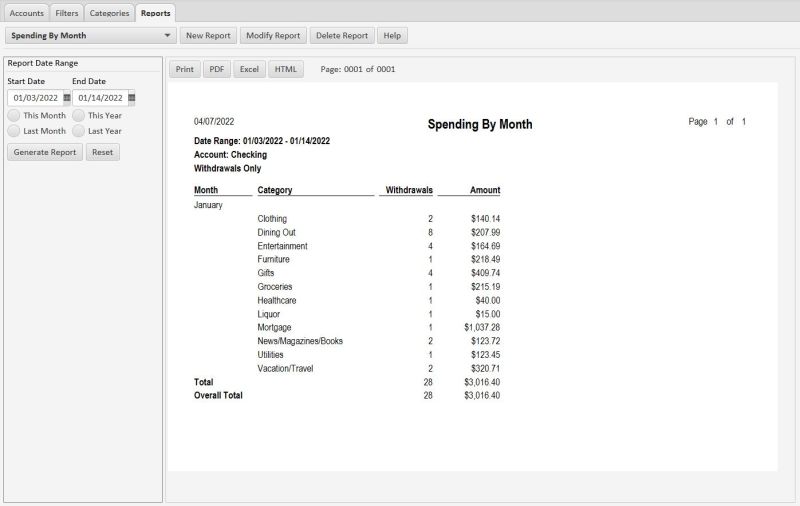
Task: Click the Delete Report button
Action: click(342, 36)
